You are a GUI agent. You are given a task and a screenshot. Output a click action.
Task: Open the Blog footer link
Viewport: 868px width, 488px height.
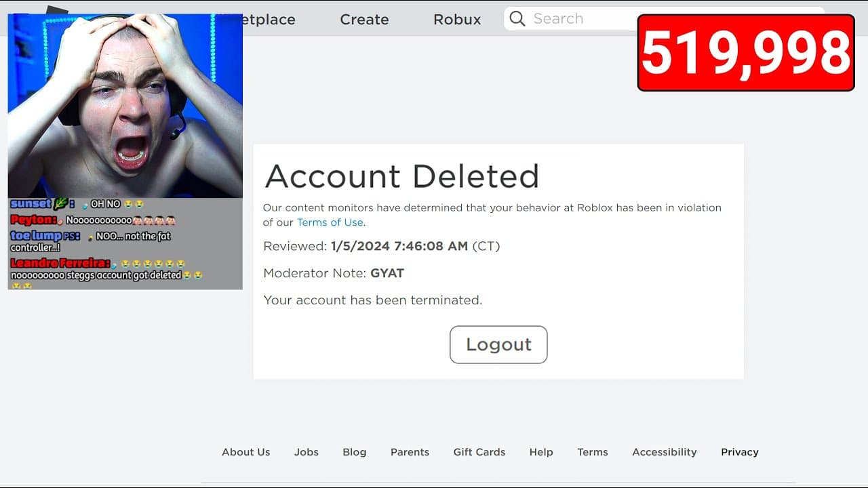point(355,452)
